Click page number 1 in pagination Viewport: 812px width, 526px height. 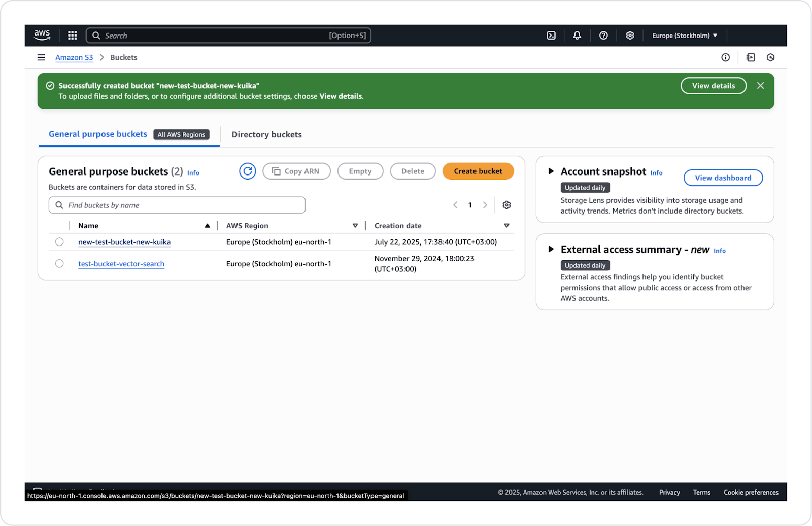470,205
